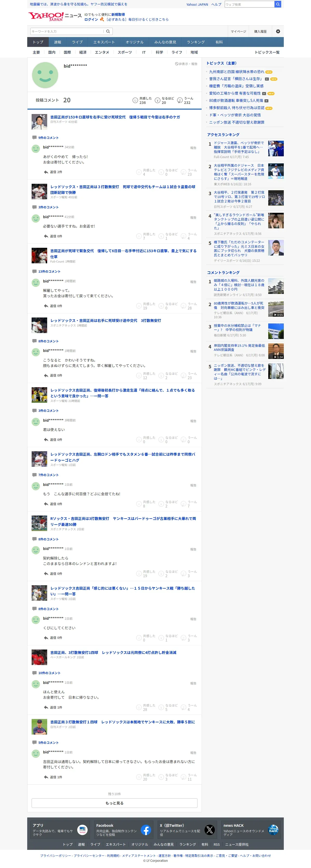The image size is (311, 868).
Task: Click the reply arrow on 返信 0件 of '君は使えない'
Action: (x=46, y=440)
